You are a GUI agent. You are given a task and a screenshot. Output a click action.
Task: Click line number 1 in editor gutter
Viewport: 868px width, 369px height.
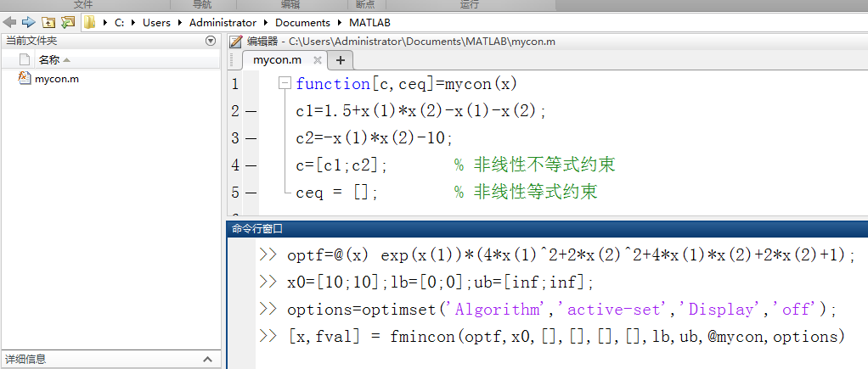235,84
